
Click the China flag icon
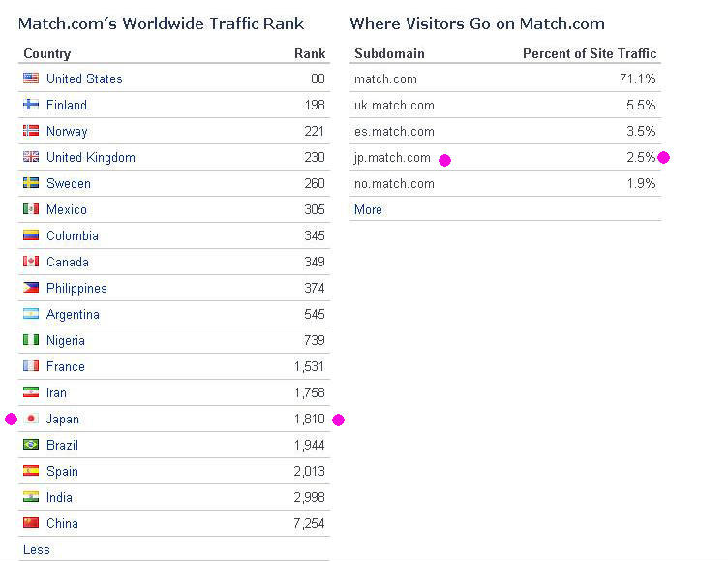(30, 523)
